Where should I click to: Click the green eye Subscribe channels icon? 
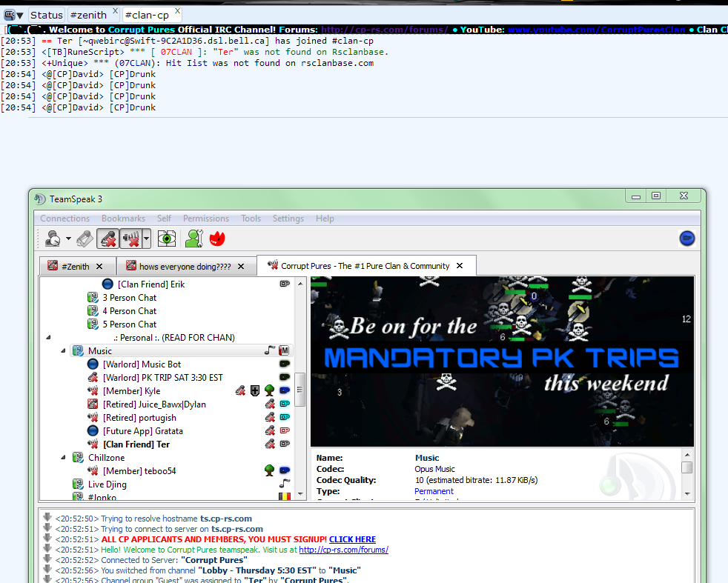167,239
